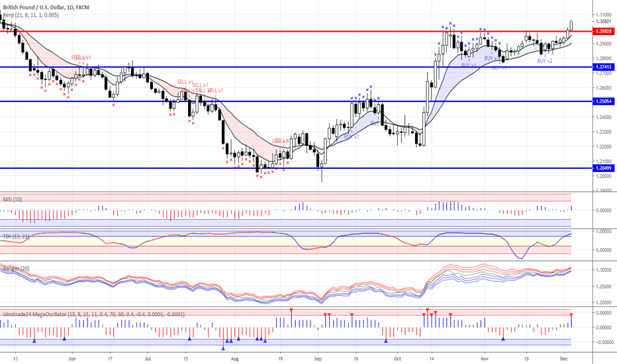Click the blue 1.25054 price level tag
This screenshot has width=617, height=364.
602,101
